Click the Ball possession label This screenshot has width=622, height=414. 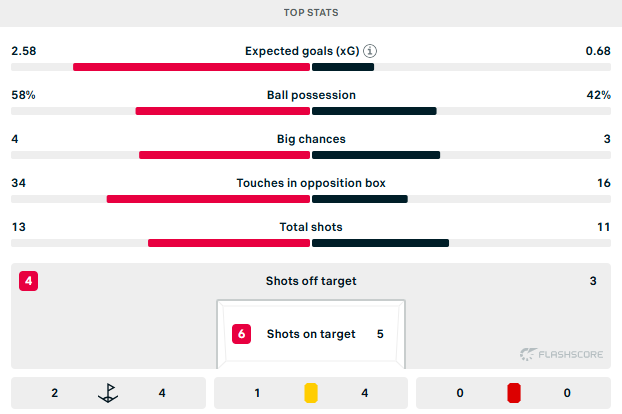click(x=311, y=95)
